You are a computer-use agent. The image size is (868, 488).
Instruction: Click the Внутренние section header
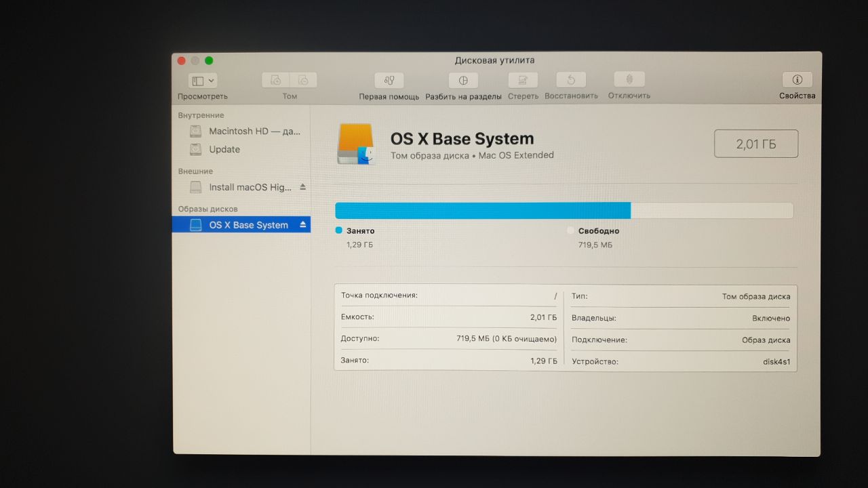pyautogui.click(x=201, y=115)
